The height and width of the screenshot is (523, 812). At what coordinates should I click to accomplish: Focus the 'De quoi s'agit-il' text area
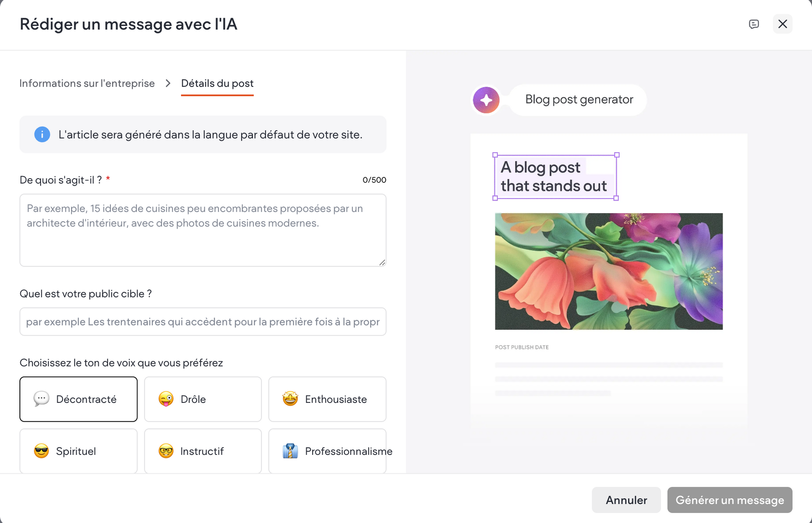(x=203, y=230)
